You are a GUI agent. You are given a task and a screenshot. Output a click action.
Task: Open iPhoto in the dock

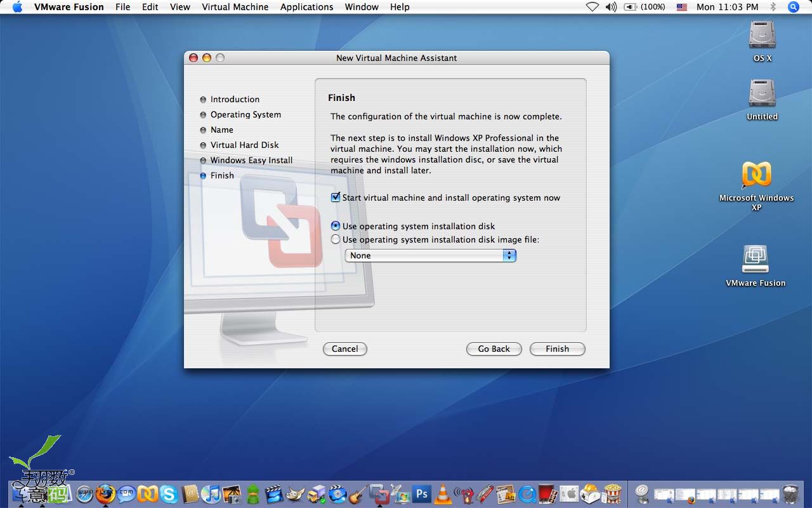coord(232,493)
